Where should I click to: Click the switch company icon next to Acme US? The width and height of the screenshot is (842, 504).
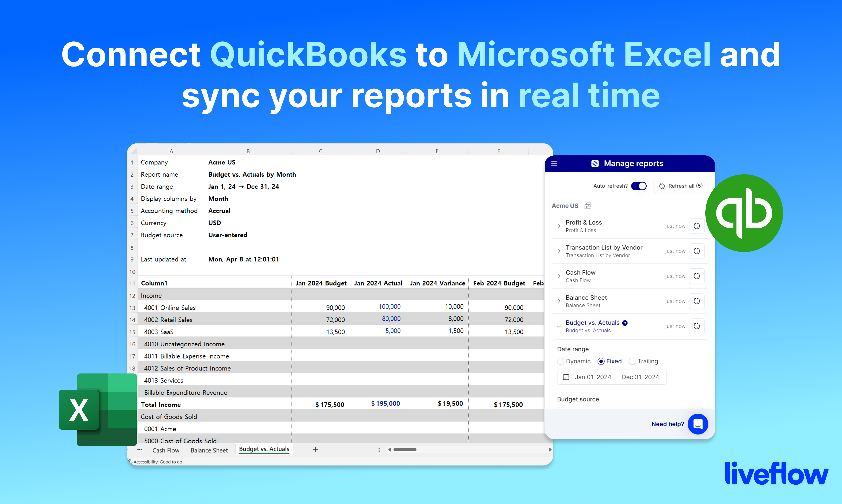click(x=588, y=206)
